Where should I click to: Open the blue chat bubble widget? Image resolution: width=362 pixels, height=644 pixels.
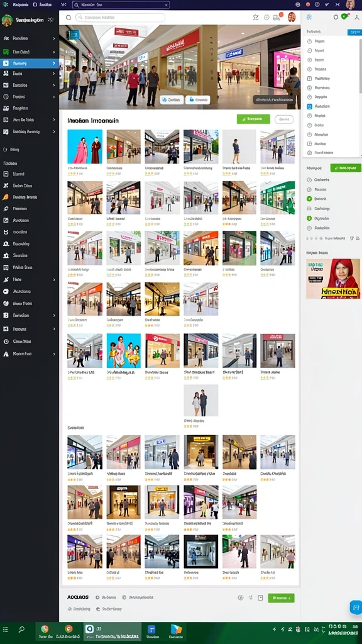(x=356, y=608)
